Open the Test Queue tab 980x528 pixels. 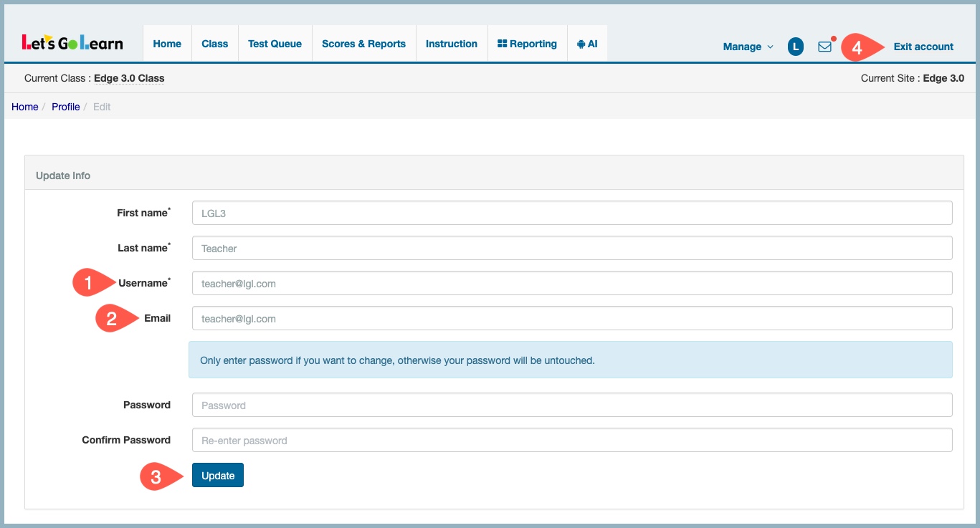(x=275, y=44)
